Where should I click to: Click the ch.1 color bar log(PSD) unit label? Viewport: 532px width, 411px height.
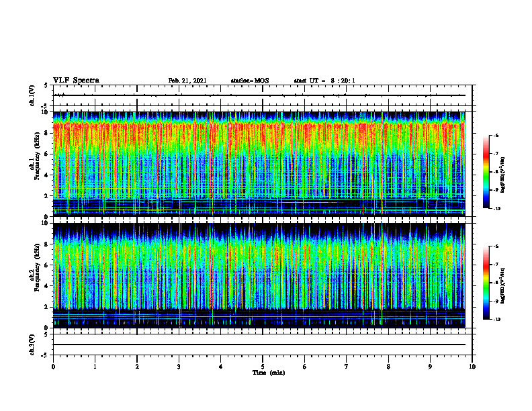pos(503,175)
